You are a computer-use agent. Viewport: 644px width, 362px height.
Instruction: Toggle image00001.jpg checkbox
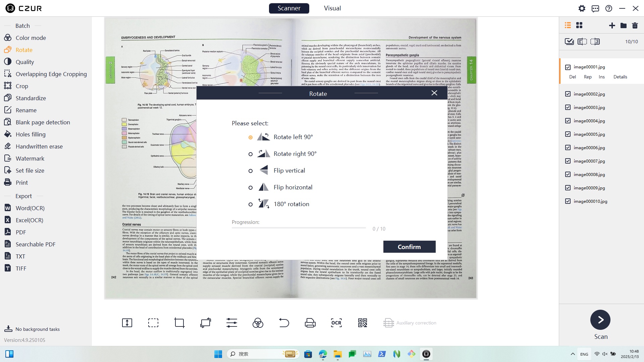coord(568,66)
